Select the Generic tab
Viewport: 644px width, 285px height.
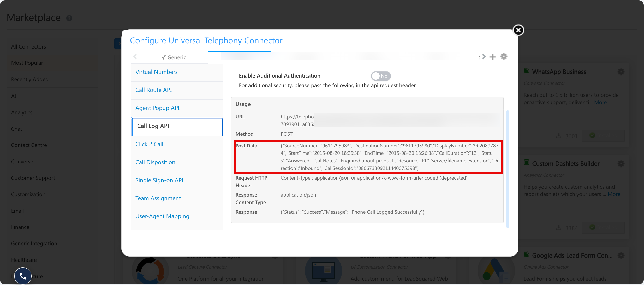point(174,57)
